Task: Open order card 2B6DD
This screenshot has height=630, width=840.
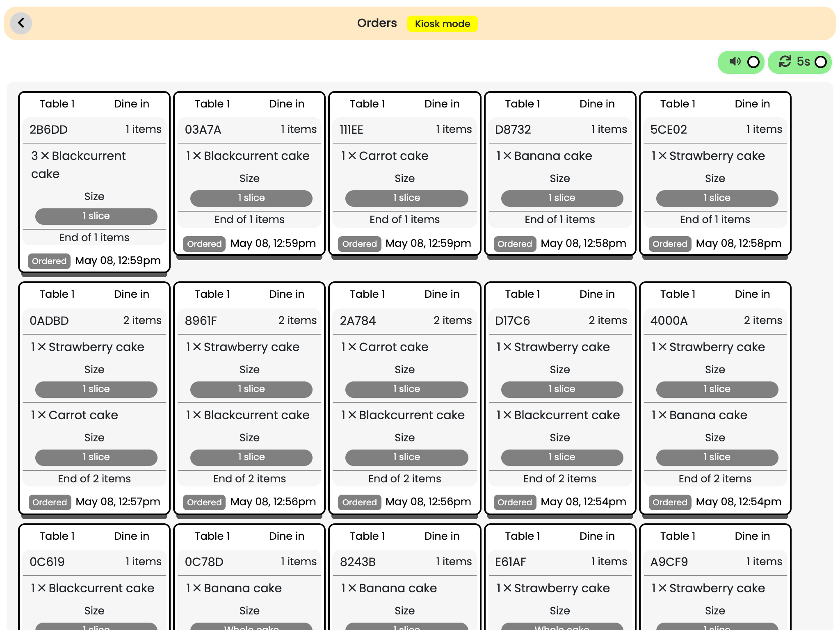Action: pyautogui.click(x=48, y=130)
